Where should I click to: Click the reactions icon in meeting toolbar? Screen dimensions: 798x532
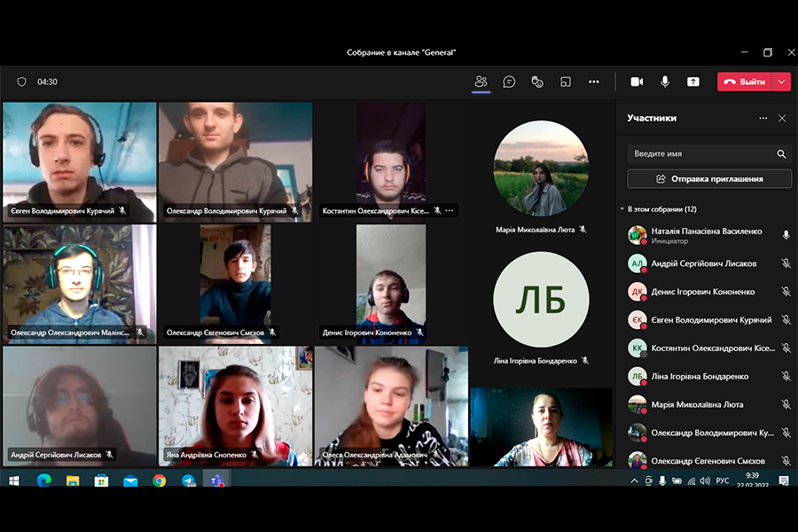[x=537, y=82]
